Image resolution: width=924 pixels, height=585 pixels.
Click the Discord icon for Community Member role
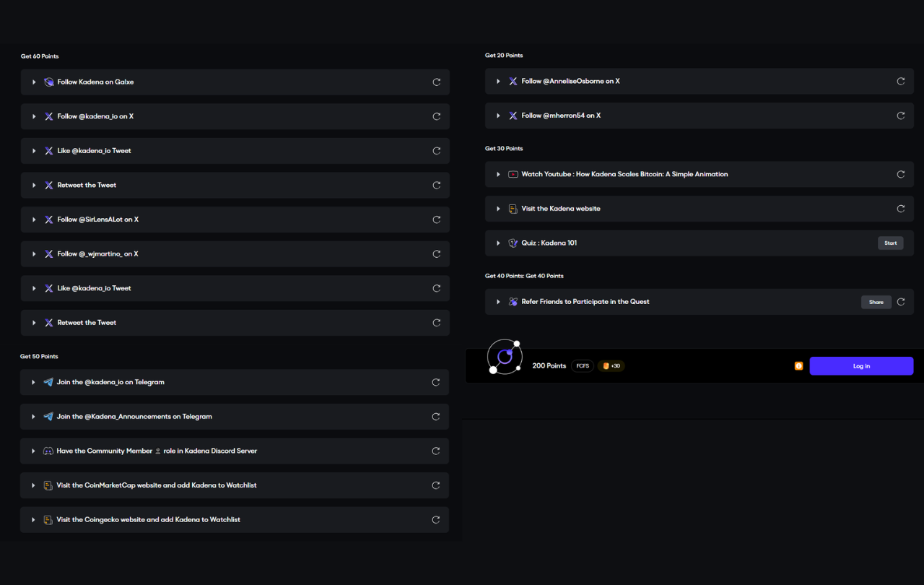pos(48,451)
